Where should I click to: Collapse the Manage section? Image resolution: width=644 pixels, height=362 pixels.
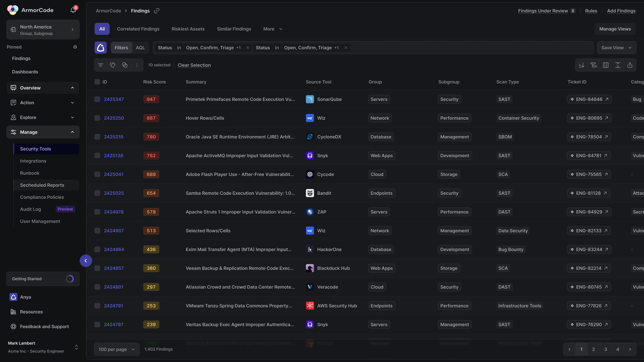[43, 132]
